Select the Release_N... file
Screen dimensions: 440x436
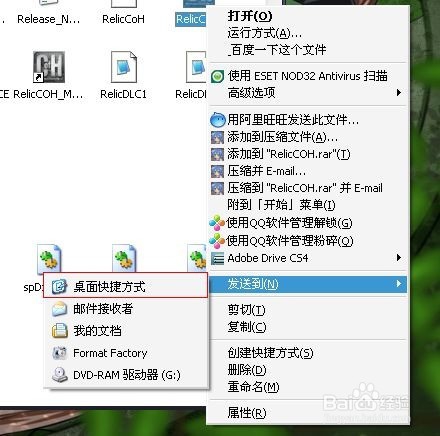click(x=49, y=19)
